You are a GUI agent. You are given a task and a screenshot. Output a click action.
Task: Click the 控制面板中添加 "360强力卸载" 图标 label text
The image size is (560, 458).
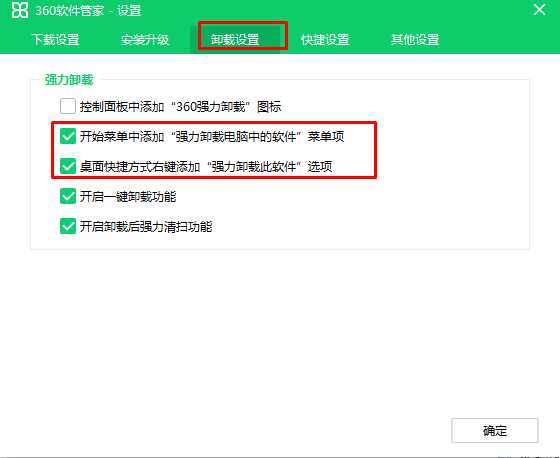[x=180, y=106]
